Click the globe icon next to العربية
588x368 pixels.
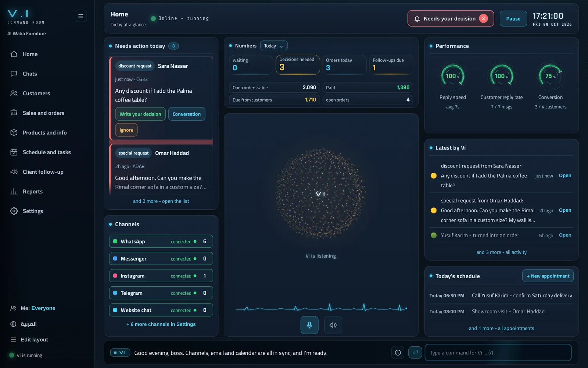13,324
